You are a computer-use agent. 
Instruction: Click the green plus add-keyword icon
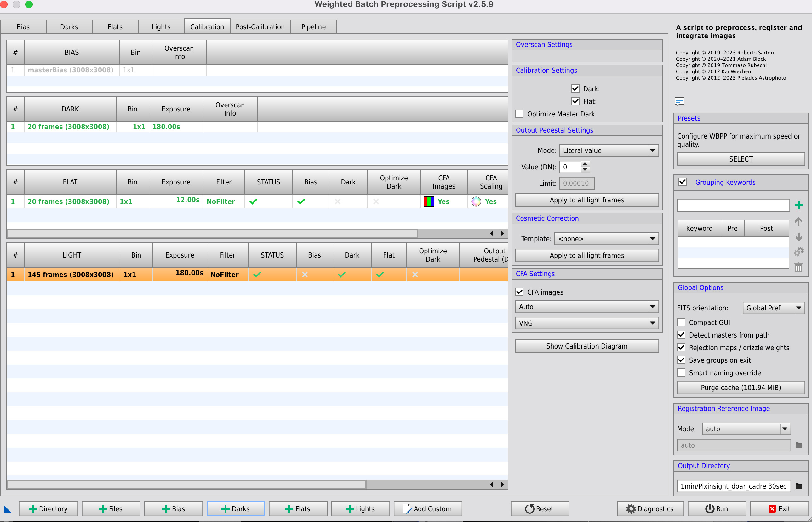tap(798, 205)
